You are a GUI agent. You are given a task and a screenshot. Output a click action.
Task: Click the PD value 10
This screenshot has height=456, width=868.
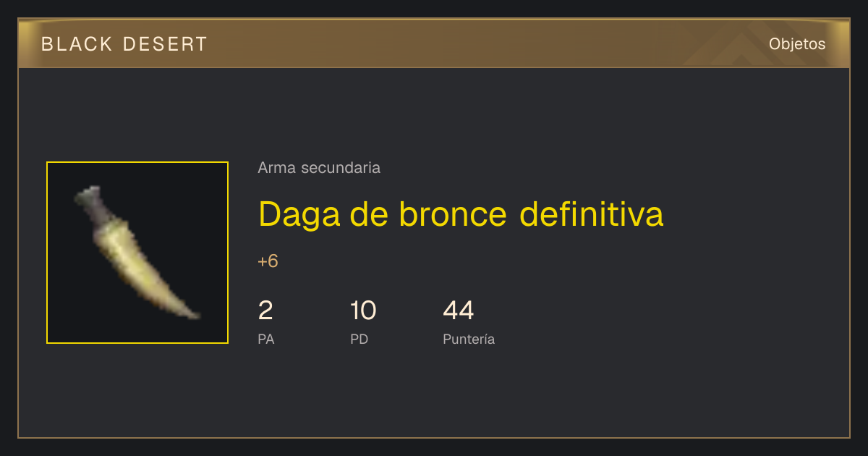(x=363, y=311)
